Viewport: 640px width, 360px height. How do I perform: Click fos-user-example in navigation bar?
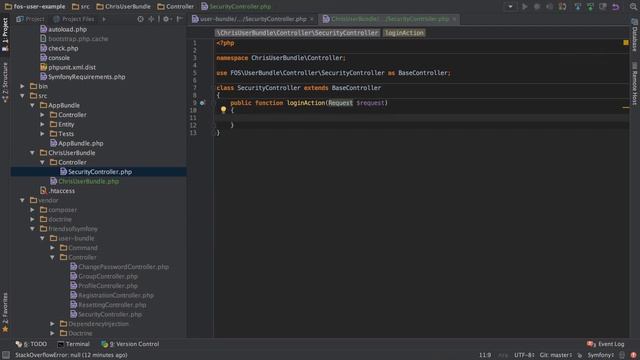(x=35, y=7)
